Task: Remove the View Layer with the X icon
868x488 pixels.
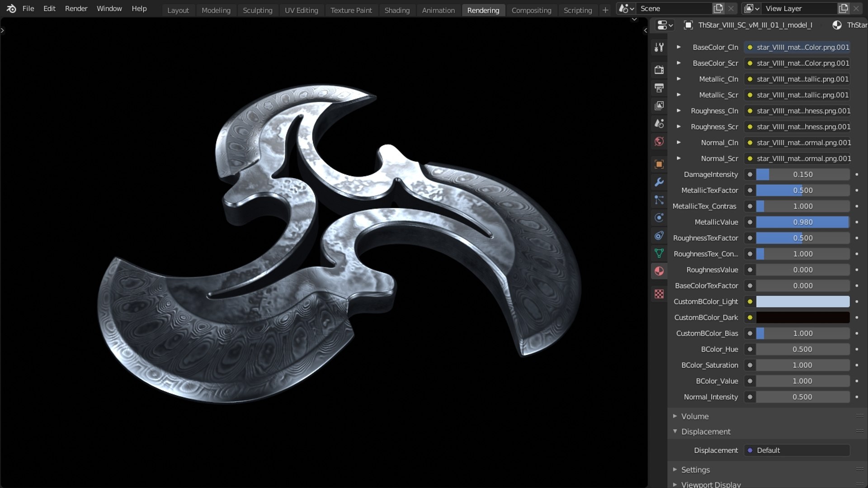Action: pyautogui.click(x=856, y=9)
